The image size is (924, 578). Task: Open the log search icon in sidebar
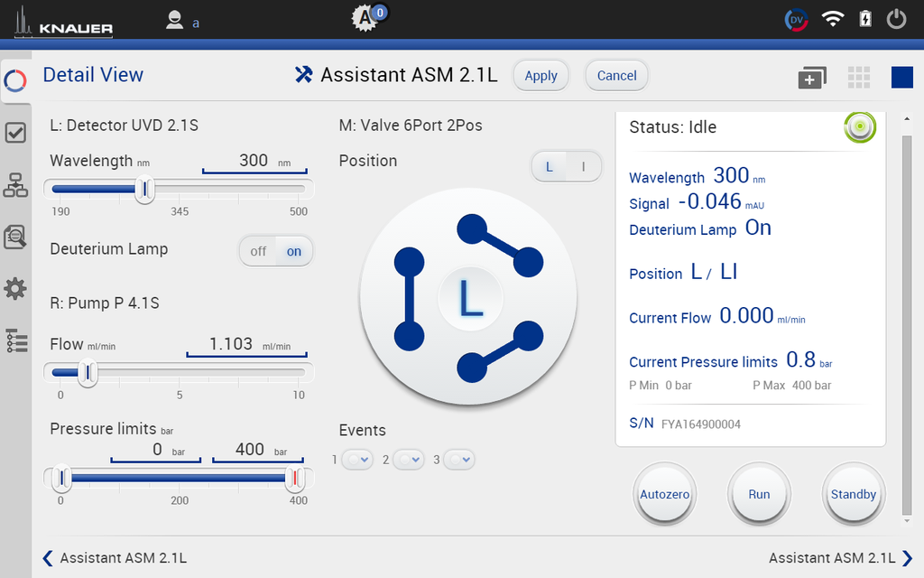(15, 237)
